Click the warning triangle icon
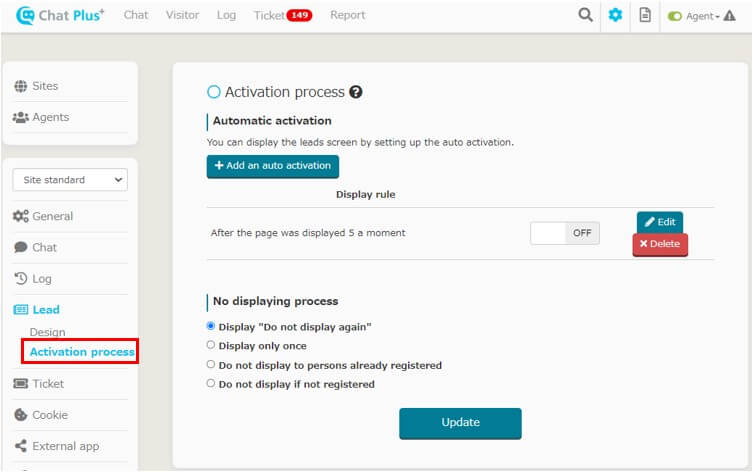Screen dimensions: 752x472 pos(729,16)
